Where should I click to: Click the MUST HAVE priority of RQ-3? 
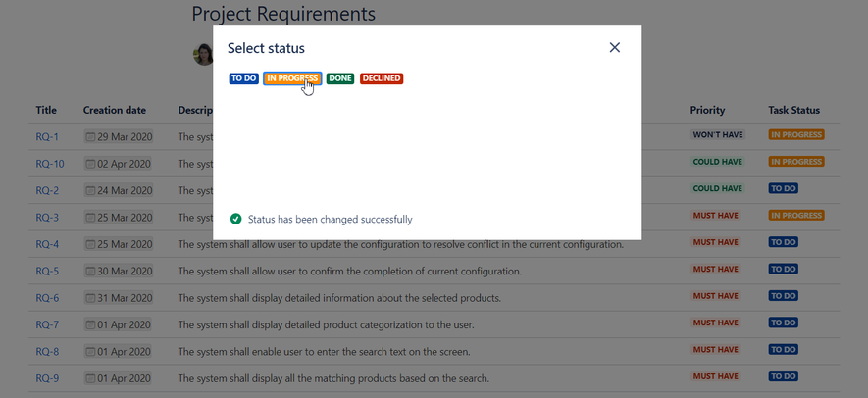point(716,216)
